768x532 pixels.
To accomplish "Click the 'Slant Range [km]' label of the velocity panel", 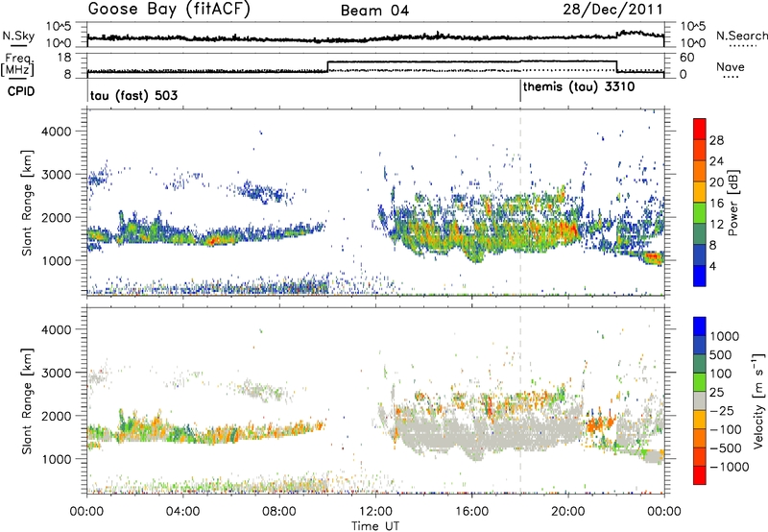I will point(27,400).
